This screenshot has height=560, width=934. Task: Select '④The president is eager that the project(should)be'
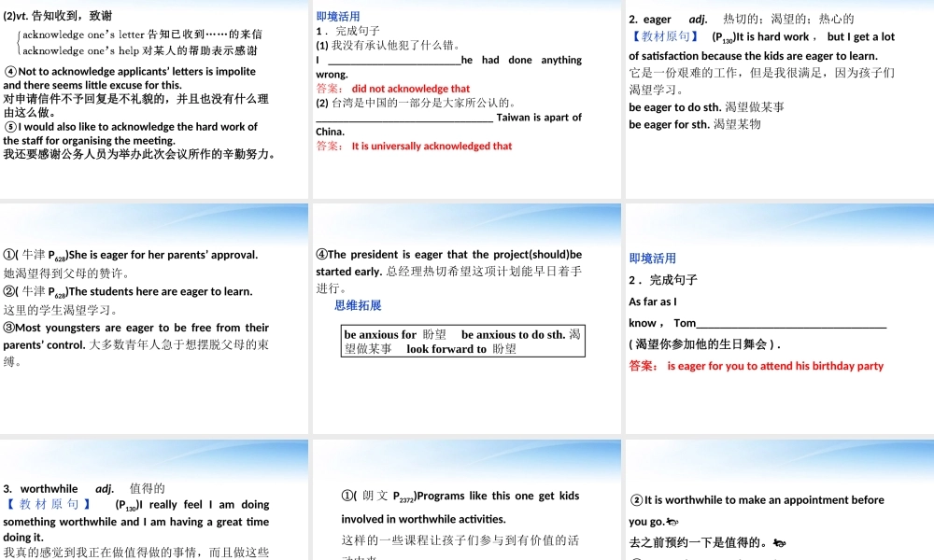click(449, 255)
